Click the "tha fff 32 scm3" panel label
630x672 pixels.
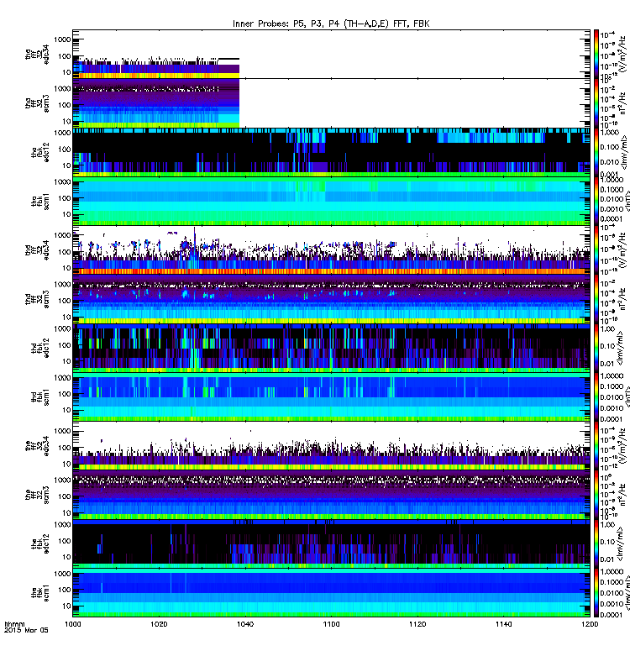[x=37, y=103]
